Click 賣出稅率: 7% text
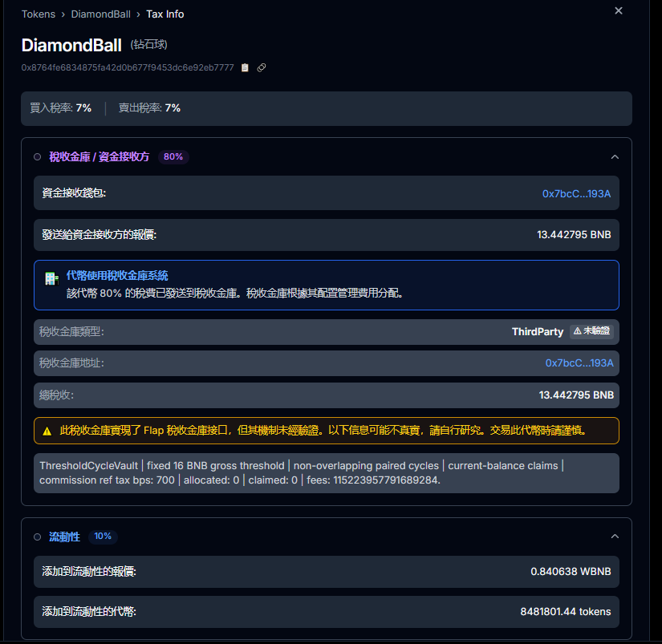662x644 pixels. click(149, 108)
